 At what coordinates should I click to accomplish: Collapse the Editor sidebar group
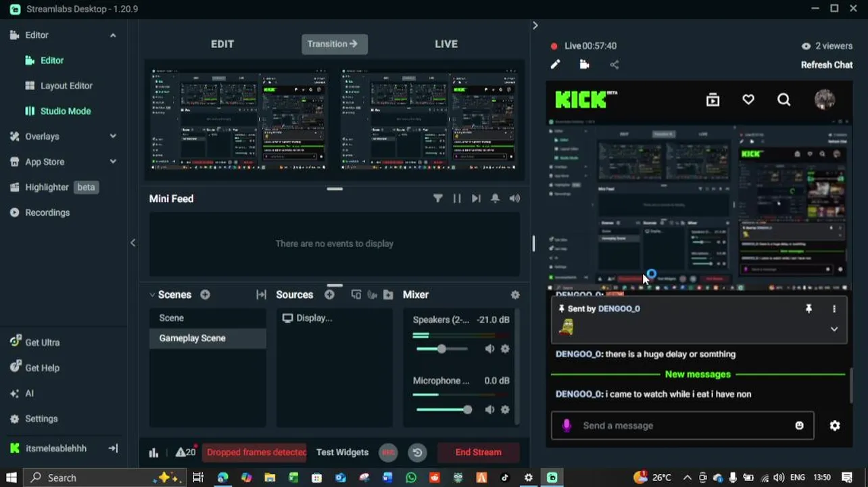[x=113, y=35]
